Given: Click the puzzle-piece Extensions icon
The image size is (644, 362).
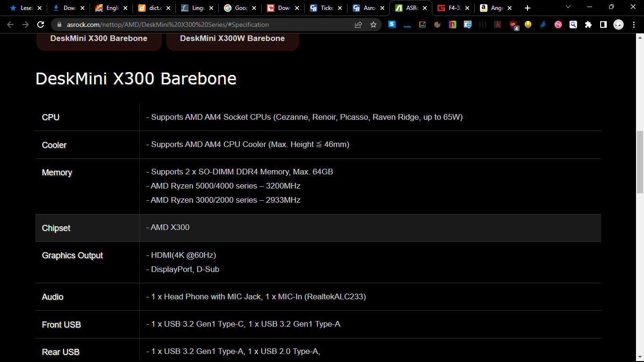Looking at the screenshot, I should 588,25.
